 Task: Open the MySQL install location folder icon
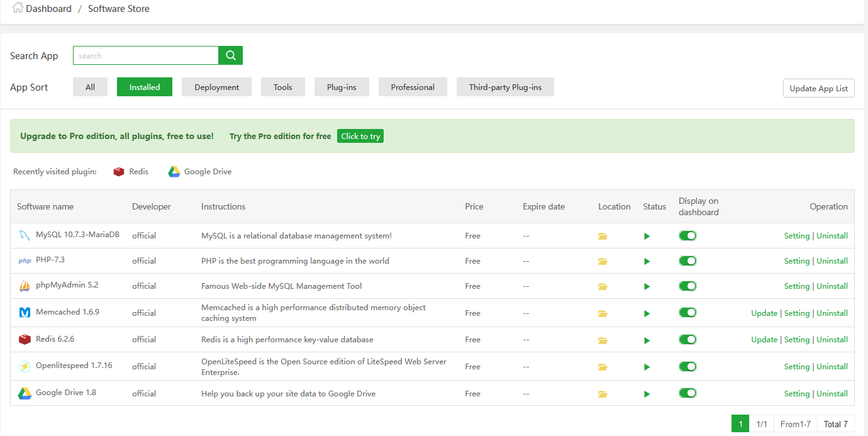click(x=603, y=237)
